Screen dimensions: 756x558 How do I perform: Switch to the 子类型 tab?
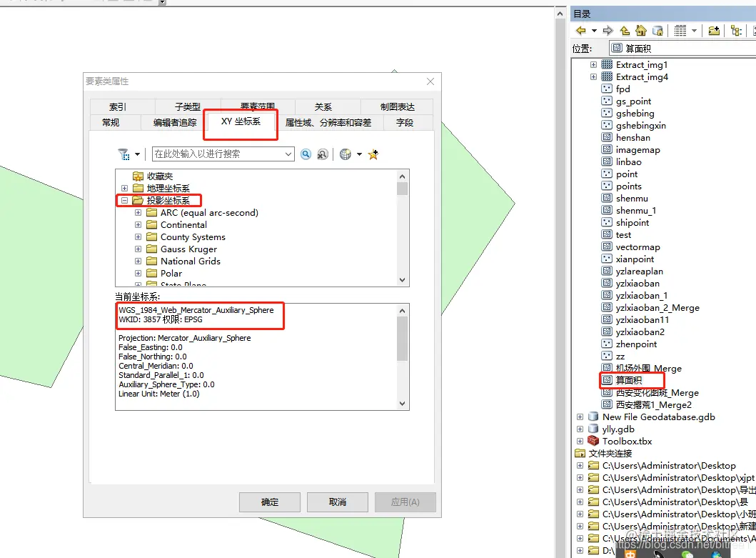pos(188,106)
